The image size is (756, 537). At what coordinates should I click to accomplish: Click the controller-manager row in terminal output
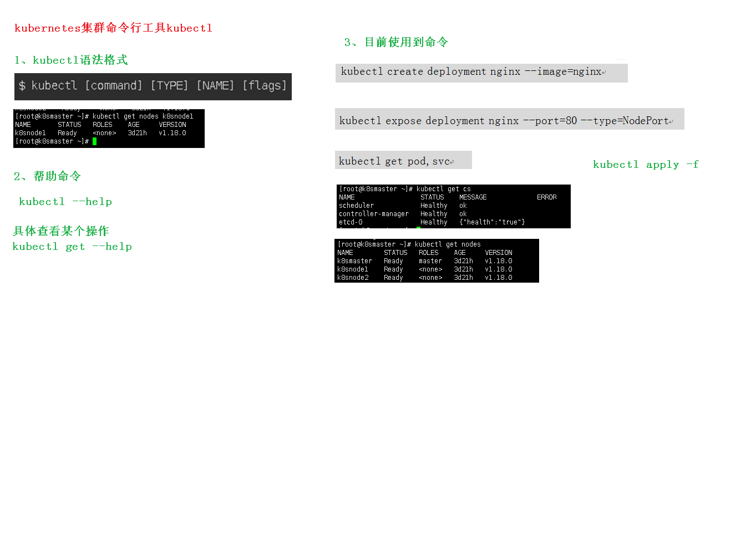point(374,214)
